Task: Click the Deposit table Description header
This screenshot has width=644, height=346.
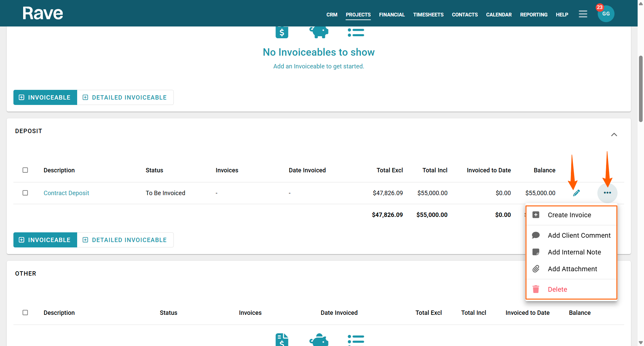Action: 59,170
